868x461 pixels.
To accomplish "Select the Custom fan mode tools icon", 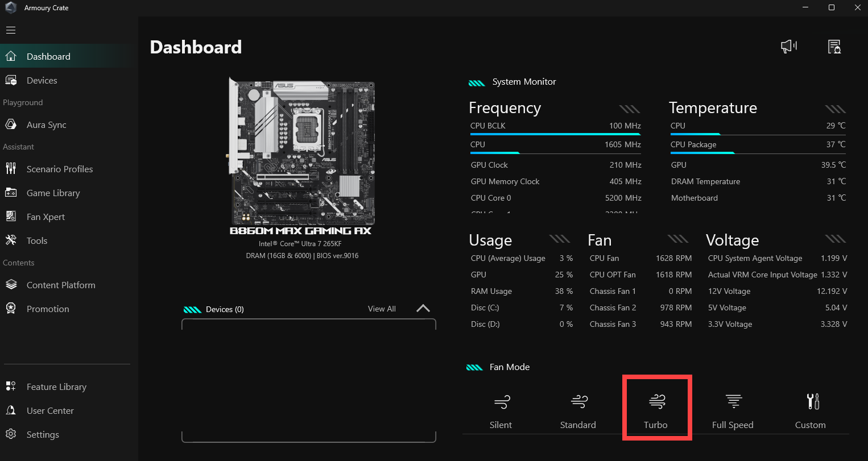I will pyautogui.click(x=813, y=401).
